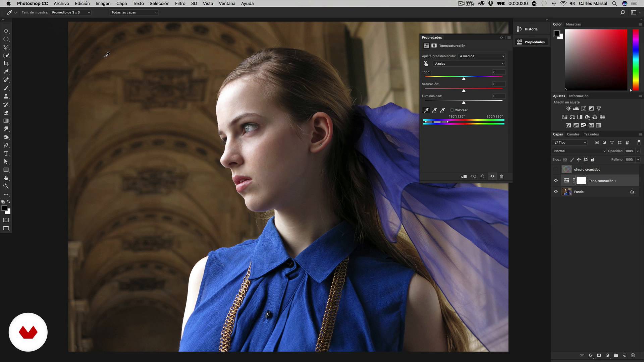Lock transparent pixels
Viewport: 644px width, 362px height.
(x=565, y=160)
